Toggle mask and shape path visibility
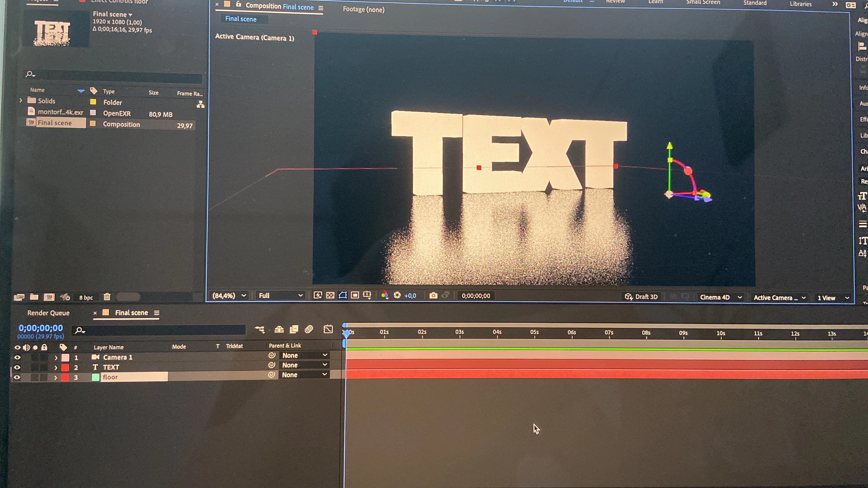This screenshot has width=868, height=488. (343, 295)
